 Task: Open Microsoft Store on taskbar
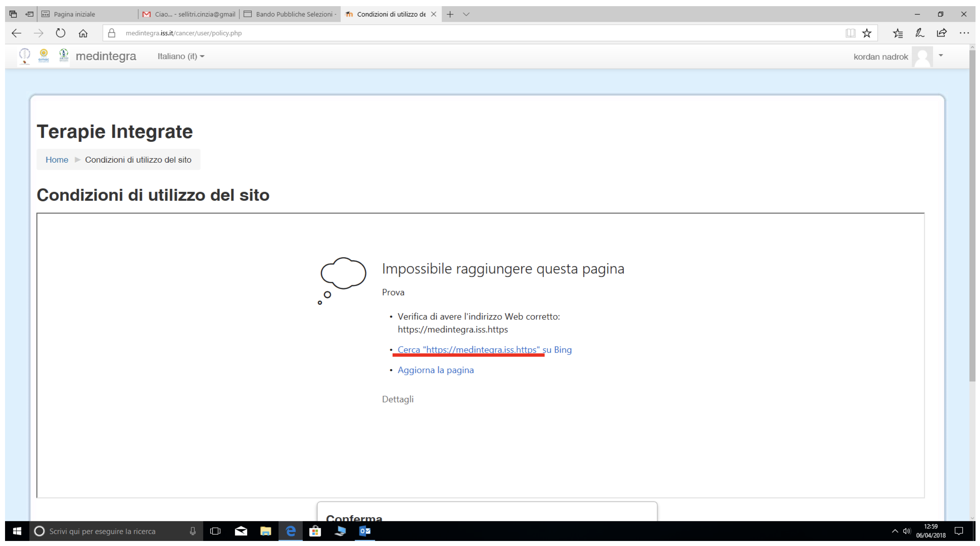click(x=315, y=531)
